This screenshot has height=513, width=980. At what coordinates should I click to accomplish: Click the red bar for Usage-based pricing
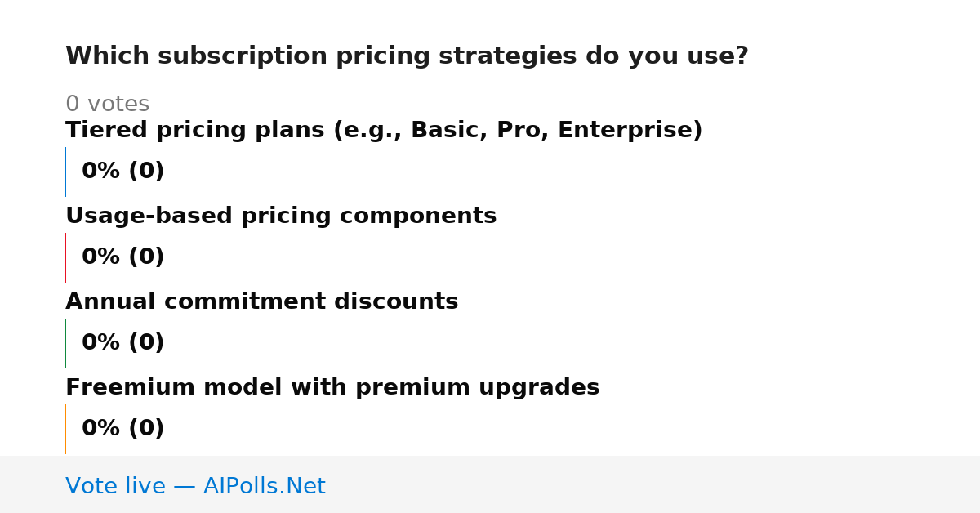65,257
